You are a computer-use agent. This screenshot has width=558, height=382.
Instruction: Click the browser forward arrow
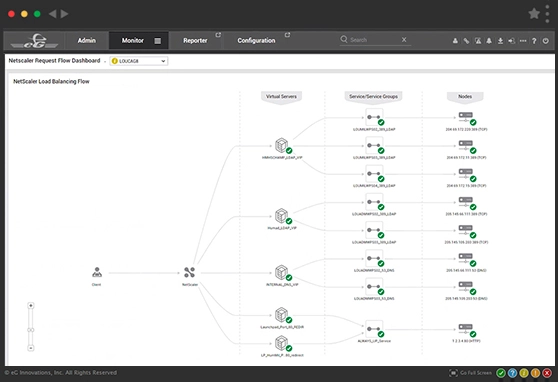tap(64, 14)
